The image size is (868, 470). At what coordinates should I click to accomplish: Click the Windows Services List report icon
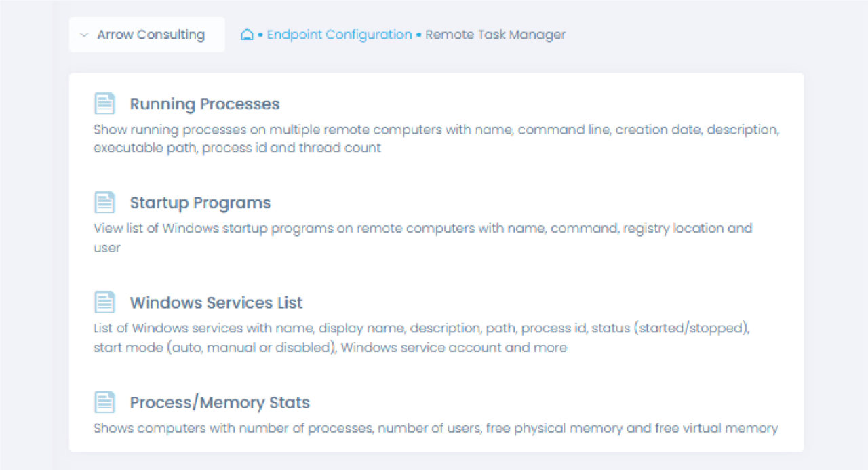pyautogui.click(x=104, y=302)
